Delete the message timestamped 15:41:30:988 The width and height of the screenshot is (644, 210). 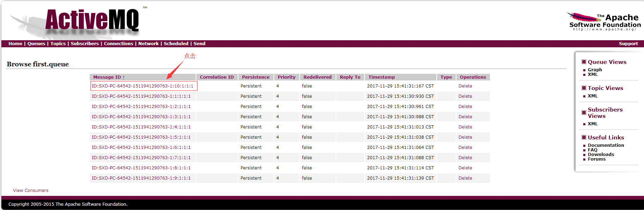[465, 116]
